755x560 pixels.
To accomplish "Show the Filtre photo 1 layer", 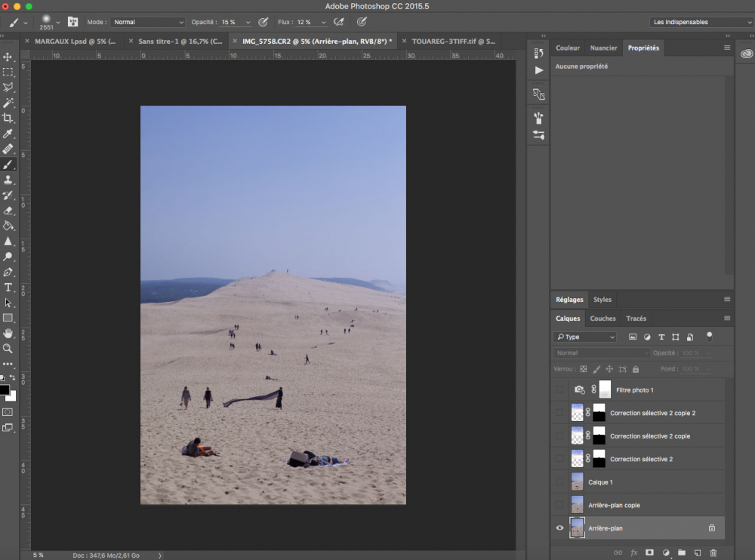I will (559, 389).
